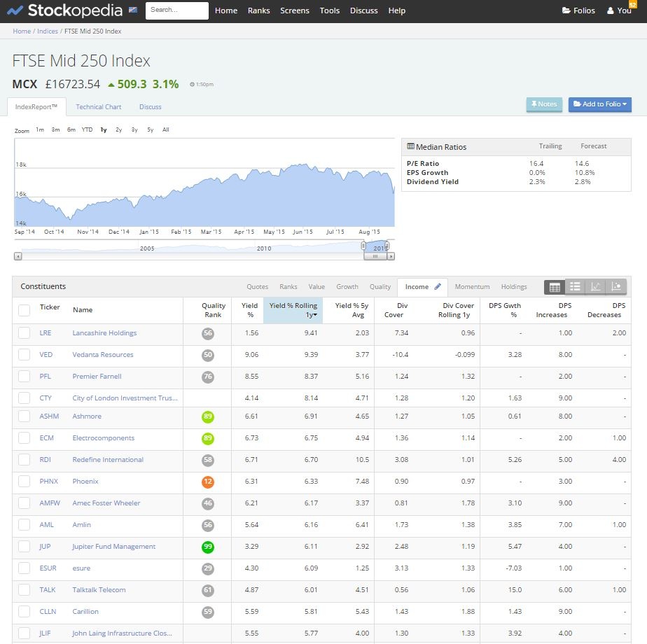This screenshot has width=647, height=644.
Task: Open the JUP ticker link
Action: (x=45, y=547)
